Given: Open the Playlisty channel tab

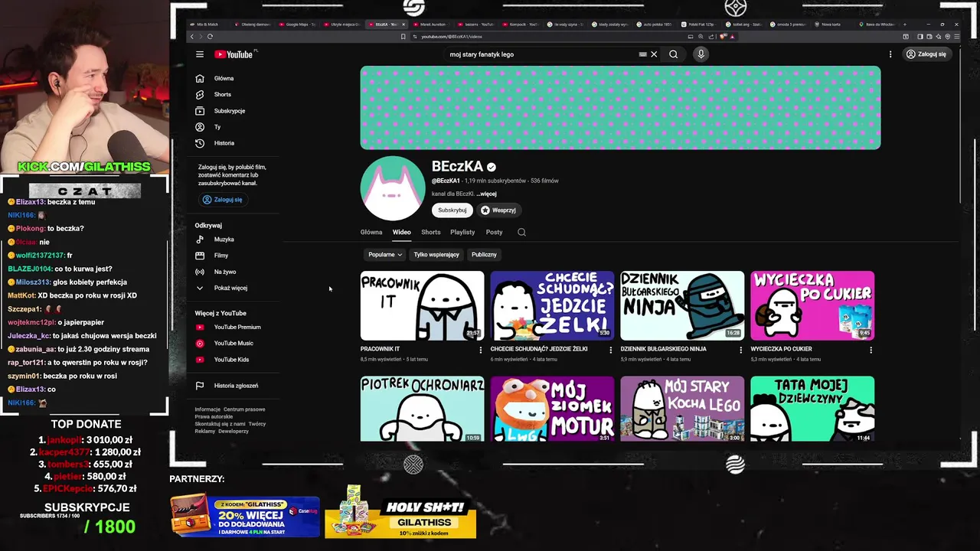Looking at the screenshot, I should coord(462,232).
